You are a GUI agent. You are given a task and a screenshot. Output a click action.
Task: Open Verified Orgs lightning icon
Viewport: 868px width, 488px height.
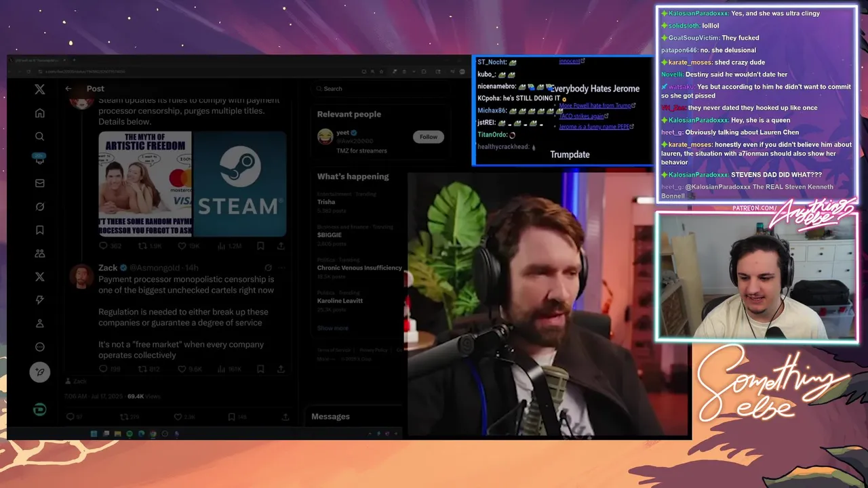coord(39,300)
